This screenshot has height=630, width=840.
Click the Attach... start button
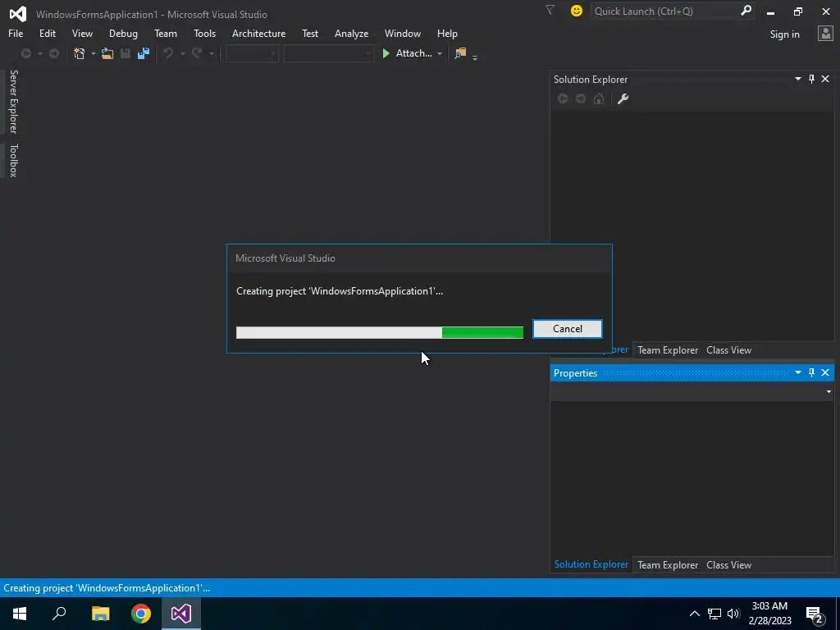(407, 53)
